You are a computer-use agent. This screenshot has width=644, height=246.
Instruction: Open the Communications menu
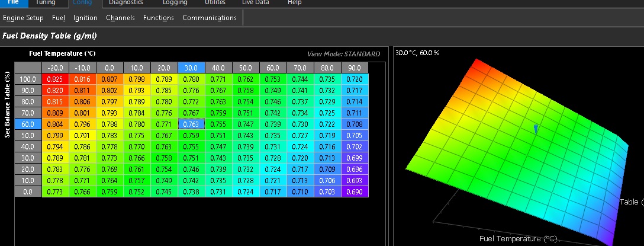coord(210,18)
